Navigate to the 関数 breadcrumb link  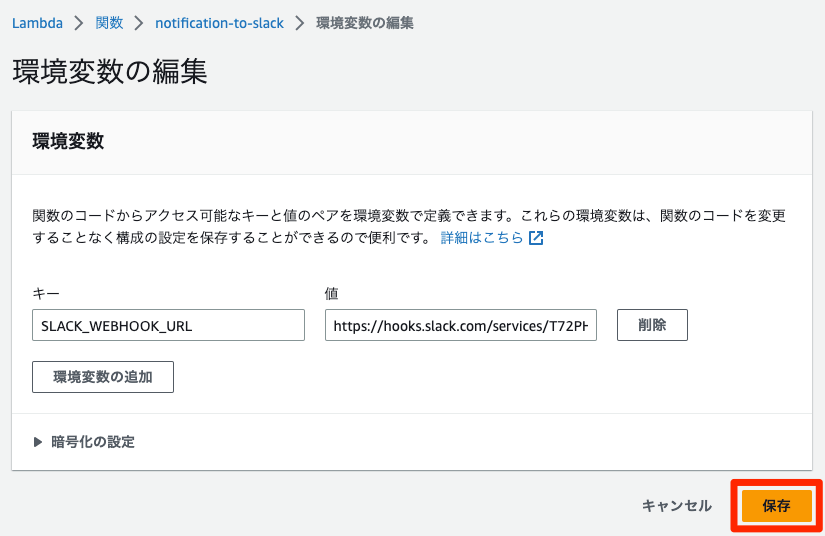pyautogui.click(x=109, y=23)
